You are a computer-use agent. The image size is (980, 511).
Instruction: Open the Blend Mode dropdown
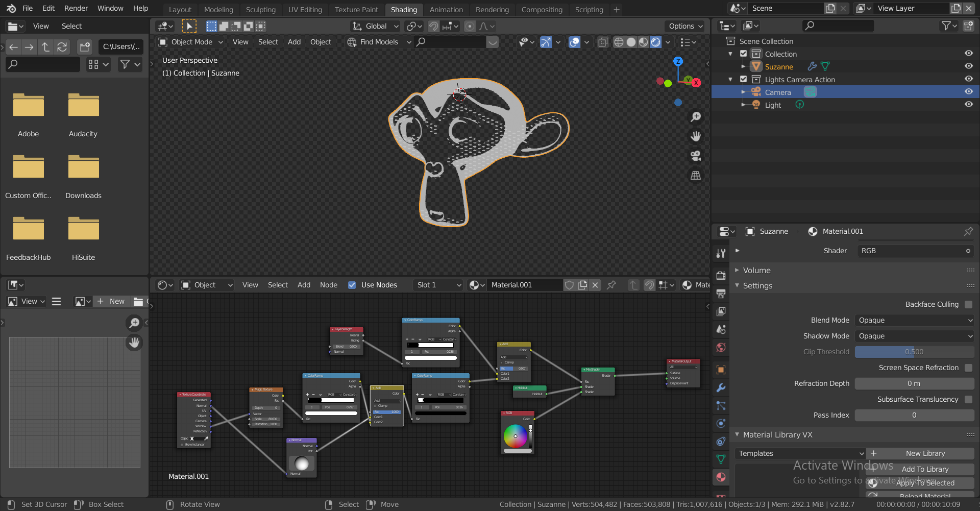point(915,320)
